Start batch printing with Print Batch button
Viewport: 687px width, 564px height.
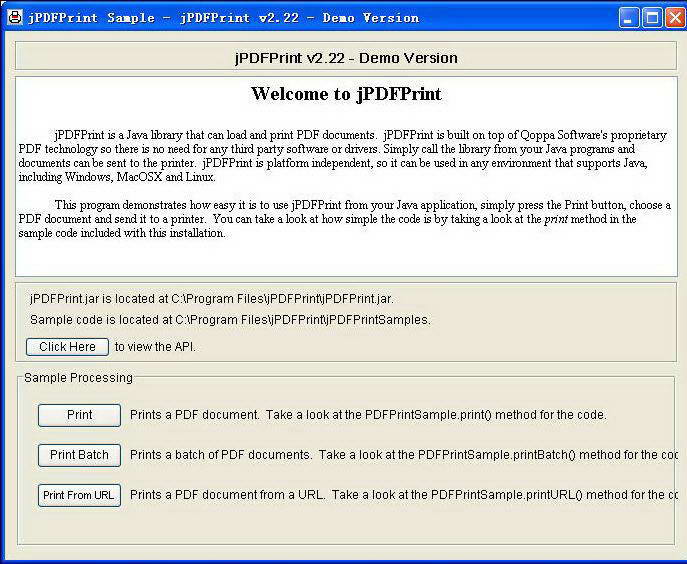coord(79,455)
